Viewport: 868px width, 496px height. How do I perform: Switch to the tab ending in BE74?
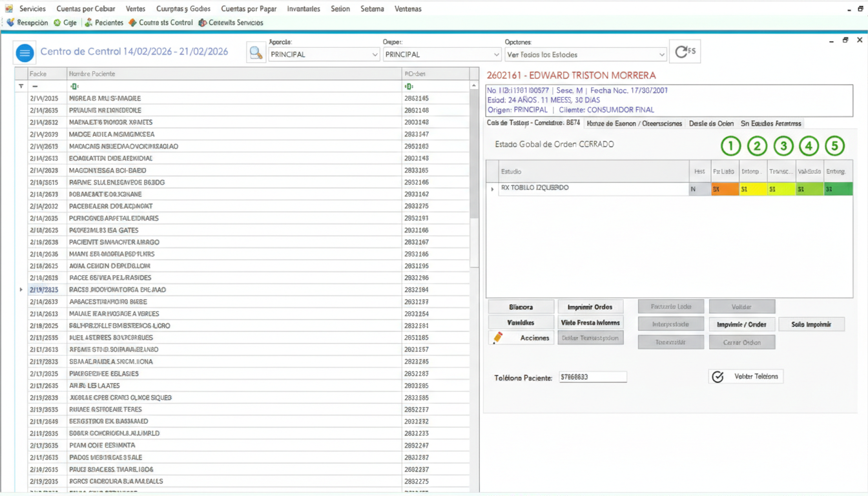[533, 123]
